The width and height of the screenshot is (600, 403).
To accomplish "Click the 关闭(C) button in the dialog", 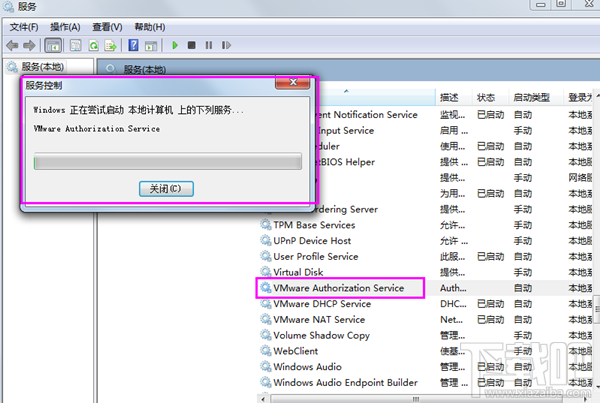I will pyautogui.click(x=166, y=189).
